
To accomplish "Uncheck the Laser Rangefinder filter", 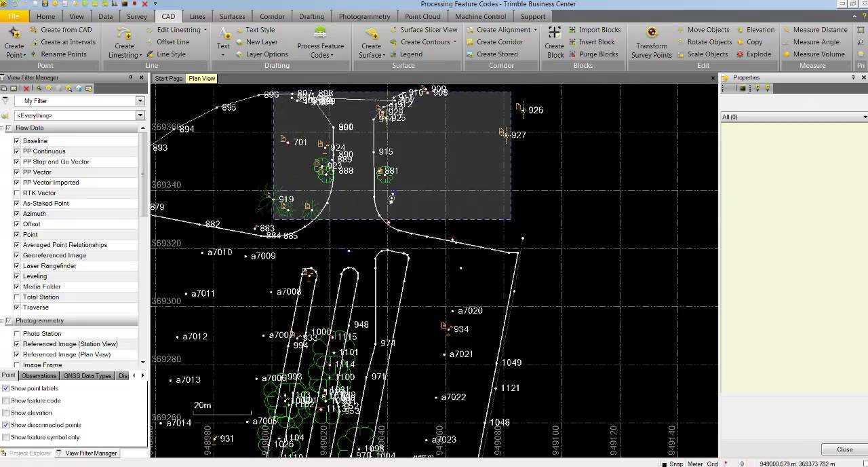I will pos(17,266).
